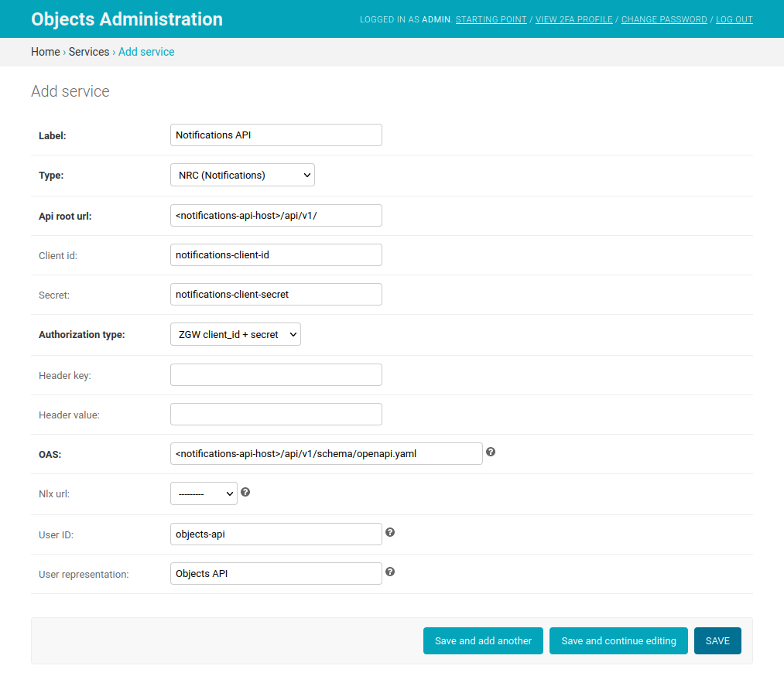Log out of the admin
784x676 pixels.
coord(734,19)
